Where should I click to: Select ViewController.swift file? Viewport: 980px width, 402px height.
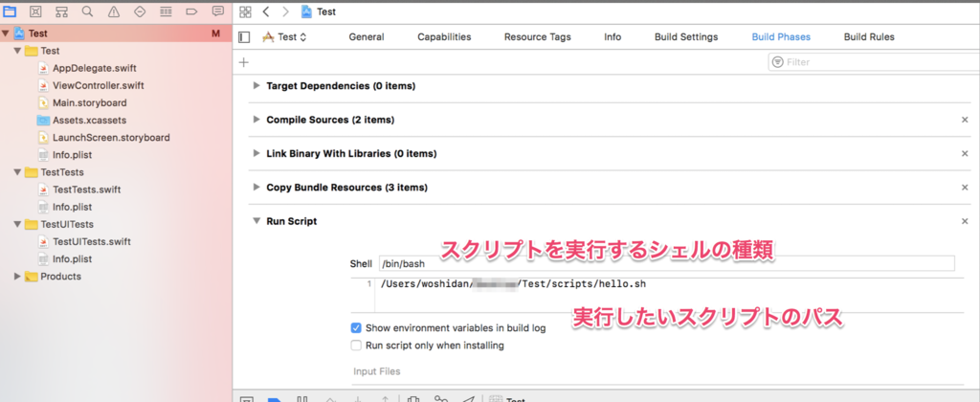pos(99,85)
